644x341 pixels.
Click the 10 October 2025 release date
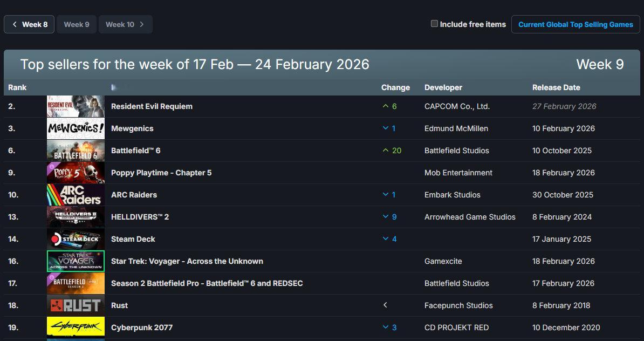coord(562,151)
